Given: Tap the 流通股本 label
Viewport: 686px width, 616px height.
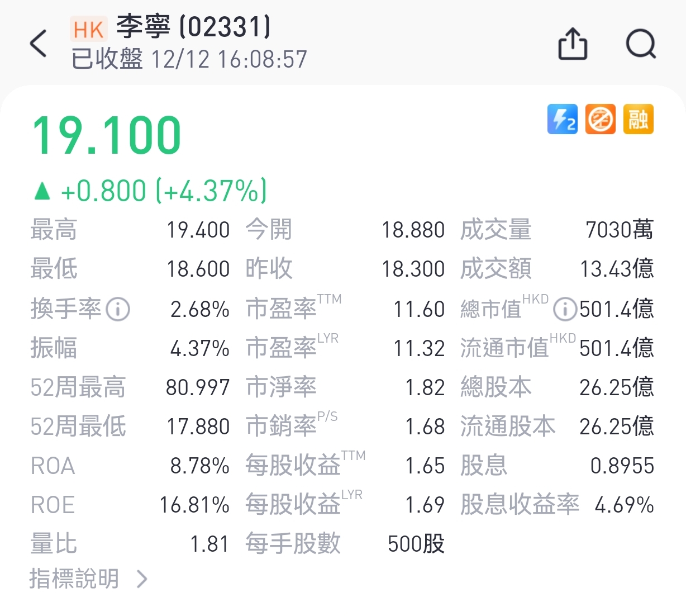Looking at the screenshot, I should [x=508, y=427].
